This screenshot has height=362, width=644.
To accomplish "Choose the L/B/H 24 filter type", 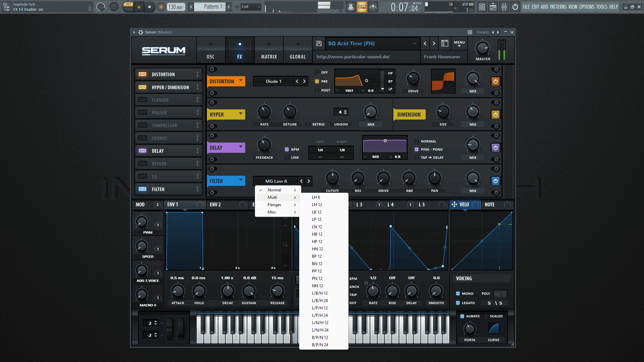I will tap(324, 301).
